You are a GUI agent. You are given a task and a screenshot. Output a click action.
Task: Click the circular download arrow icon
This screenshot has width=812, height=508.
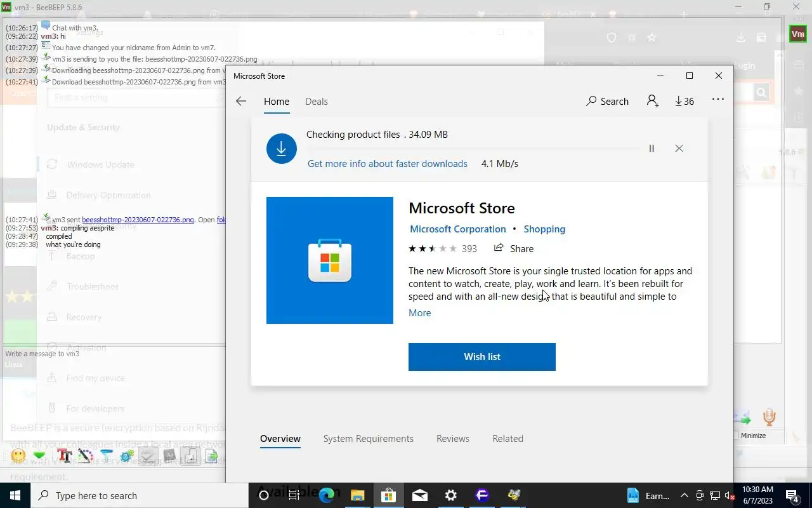click(282, 149)
